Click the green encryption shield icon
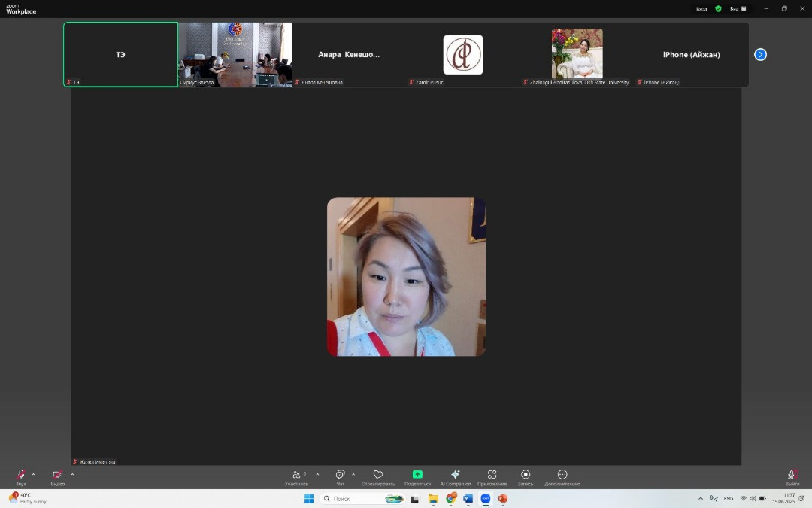This screenshot has width=812, height=508. coord(718,8)
